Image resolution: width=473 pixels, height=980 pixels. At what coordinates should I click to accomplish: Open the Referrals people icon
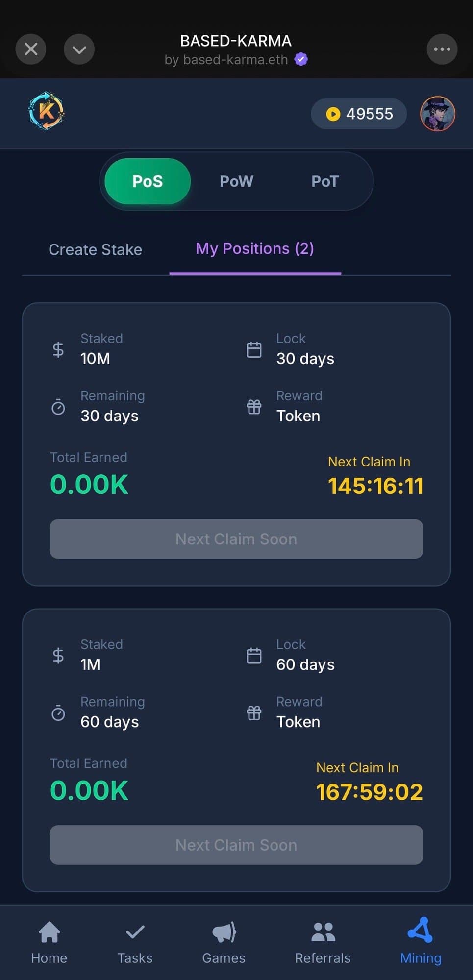click(x=323, y=932)
